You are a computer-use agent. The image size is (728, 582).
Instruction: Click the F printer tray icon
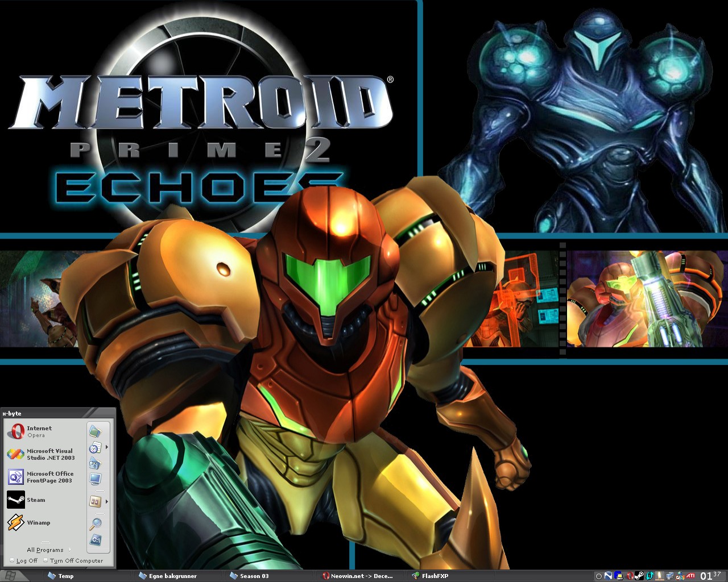[x=618, y=576]
